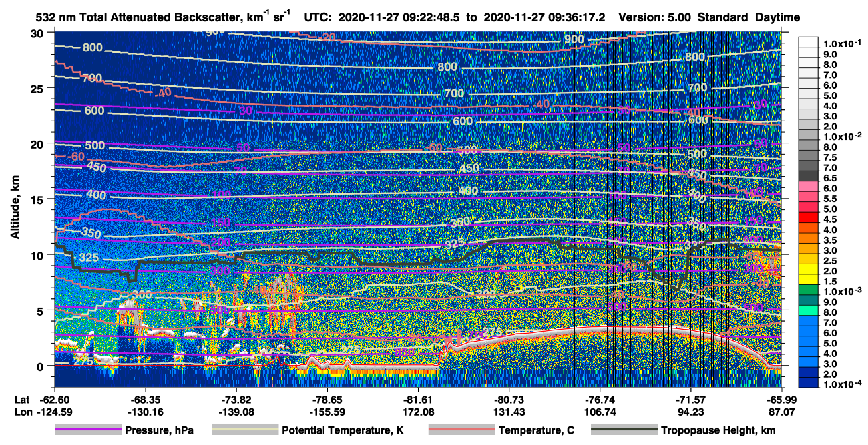Click longitude value '106.74'
Viewport: 868px width, 445px height.
point(600,412)
